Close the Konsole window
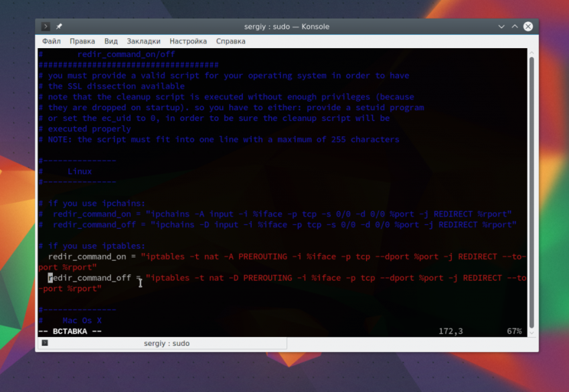 (528, 27)
